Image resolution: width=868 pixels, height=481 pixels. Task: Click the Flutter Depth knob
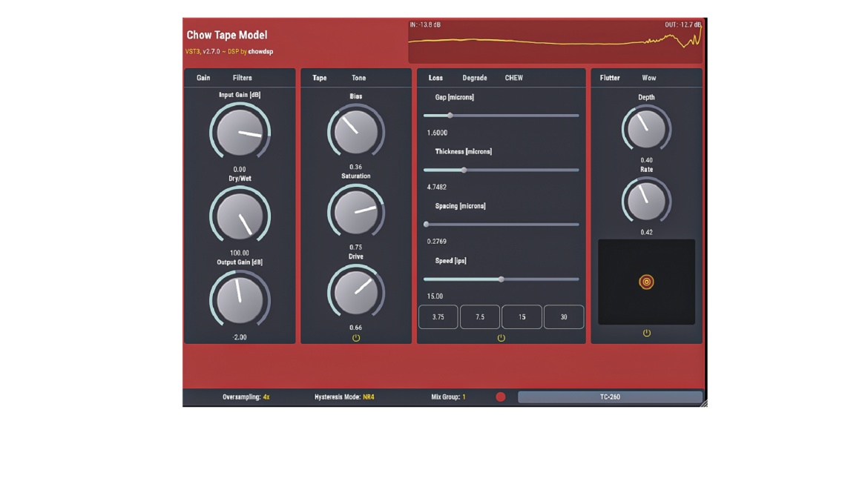pyautogui.click(x=646, y=129)
